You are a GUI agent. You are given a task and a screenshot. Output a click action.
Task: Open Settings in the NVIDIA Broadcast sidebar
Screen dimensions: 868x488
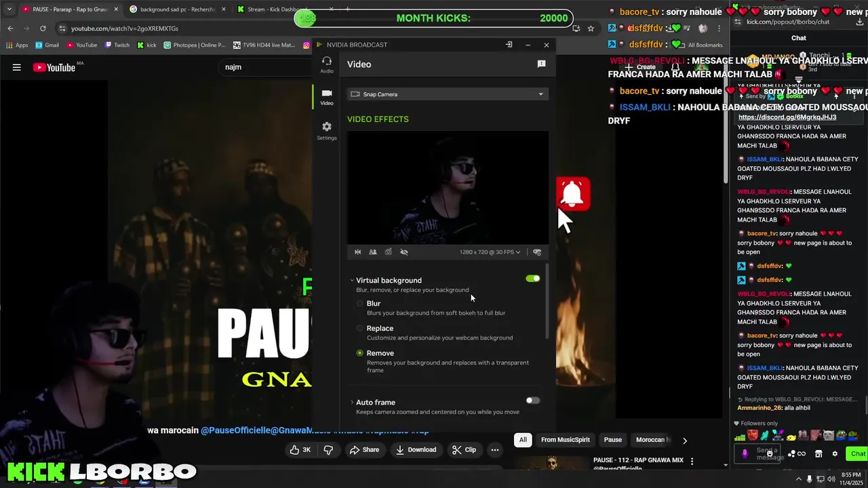pyautogui.click(x=327, y=131)
